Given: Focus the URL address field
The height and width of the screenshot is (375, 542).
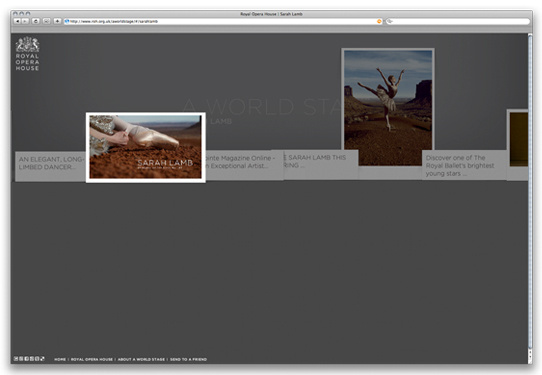Looking at the screenshot, I should click(223, 21).
